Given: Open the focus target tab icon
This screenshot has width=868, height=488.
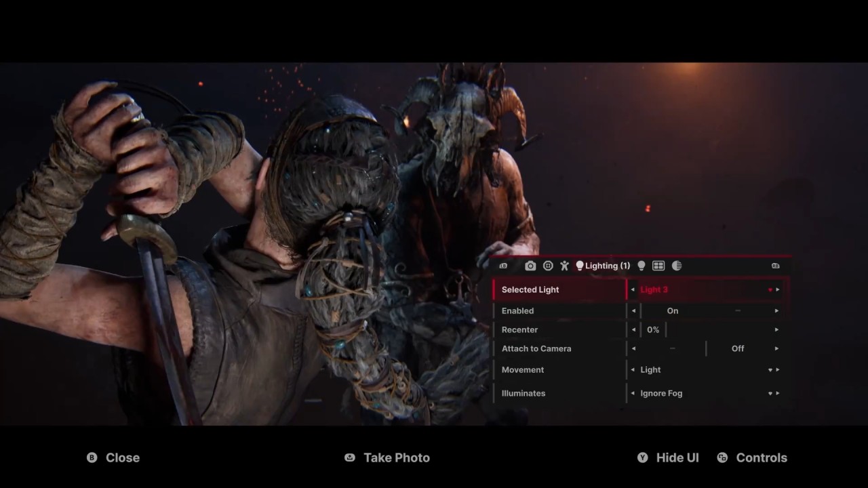Looking at the screenshot, I should point(548,266).
